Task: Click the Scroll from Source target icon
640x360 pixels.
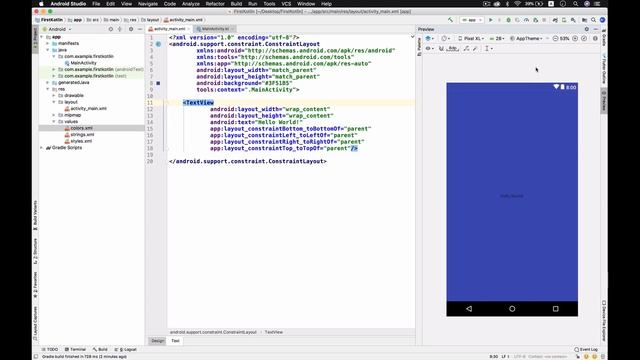Action: coord(111,29)
